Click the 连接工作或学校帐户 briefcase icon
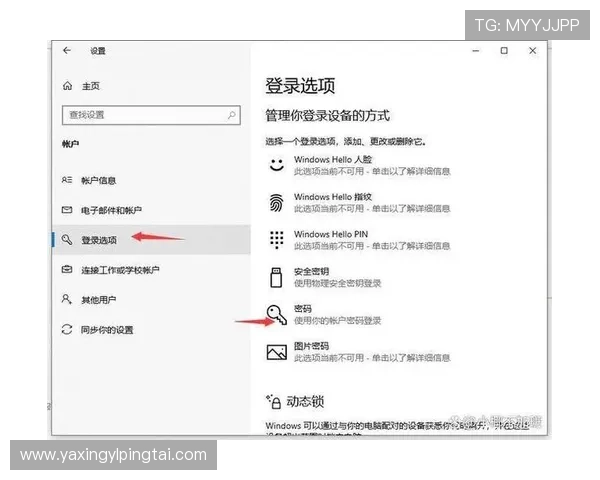Screen dimensions: 600x480 (67, 269)
